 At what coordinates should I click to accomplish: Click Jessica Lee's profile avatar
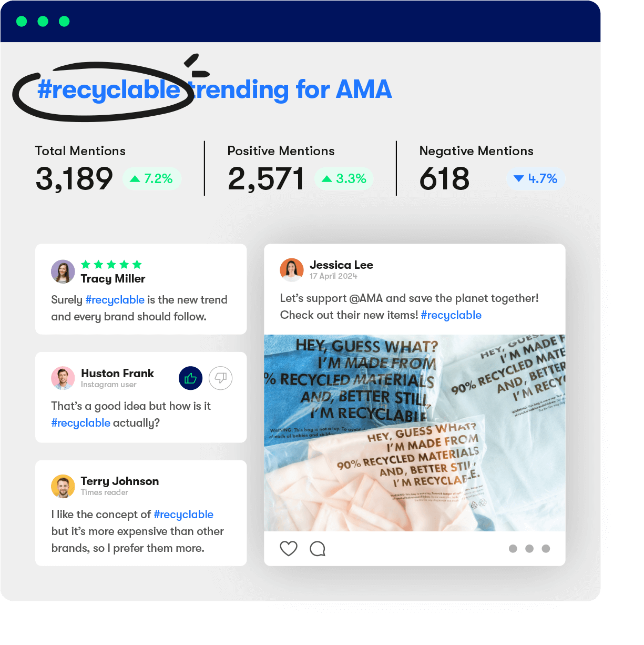click(292, 270)
